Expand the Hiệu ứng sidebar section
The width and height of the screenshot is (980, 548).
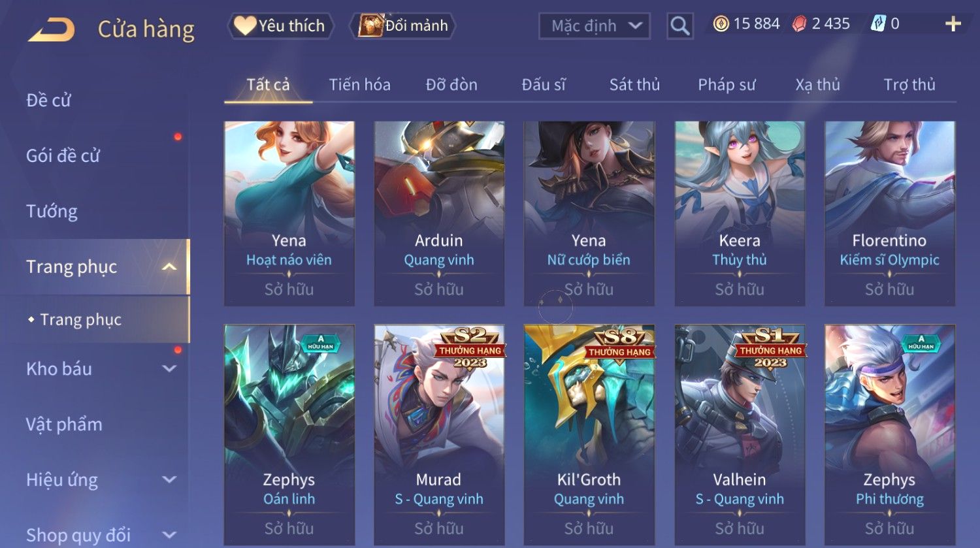[169, 479]
